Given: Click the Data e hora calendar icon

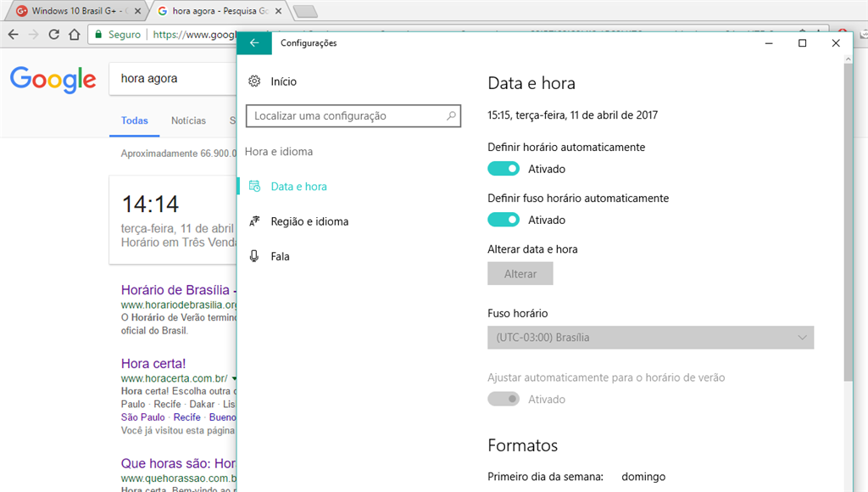Looking at the screenshot, I should 254,186.
